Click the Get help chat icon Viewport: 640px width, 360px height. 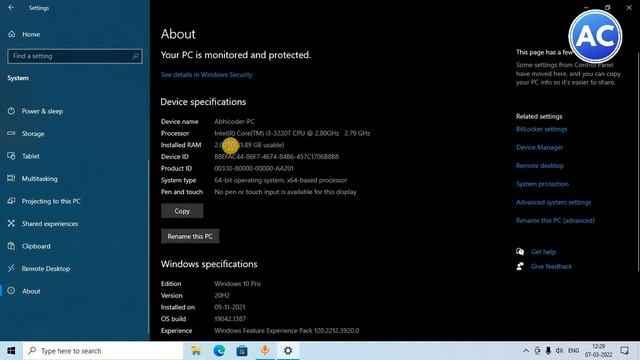point(520,251)
